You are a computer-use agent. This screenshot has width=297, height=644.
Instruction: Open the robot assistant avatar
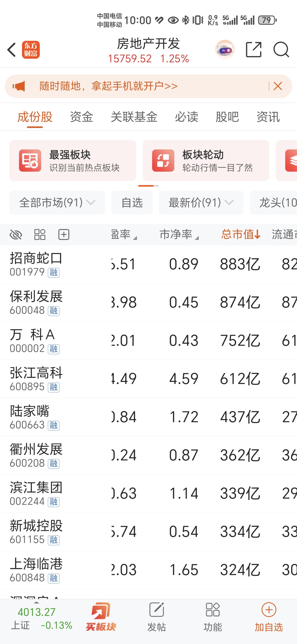click(225, 50)
